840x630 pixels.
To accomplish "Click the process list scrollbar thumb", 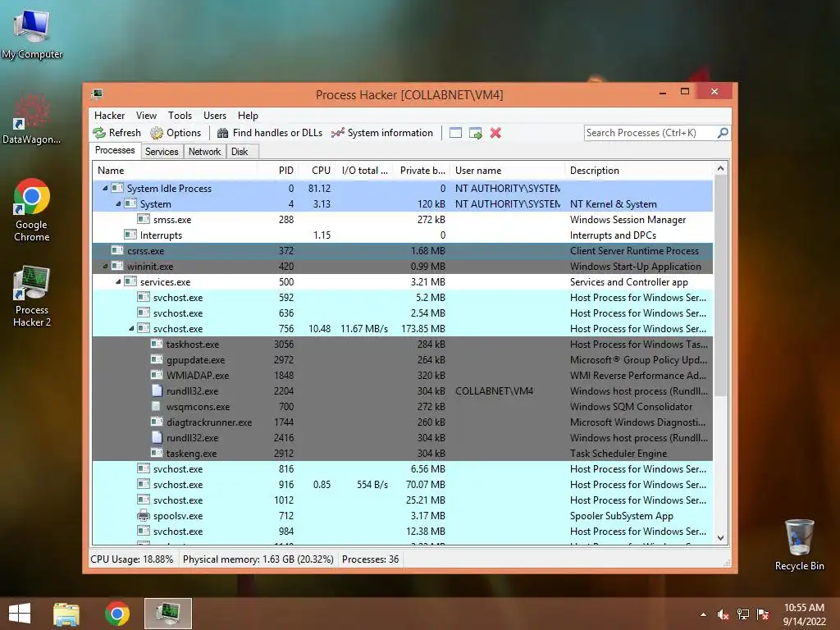I will coord(720,285).
